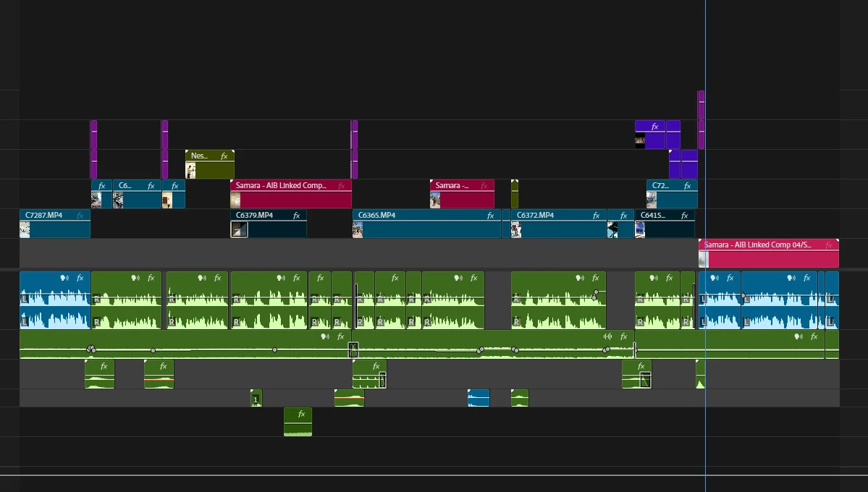The height and width of the screenshot is (492, 868).
Task: Click the fx badge on the C6... clip
Action: (x=151, y=186)
